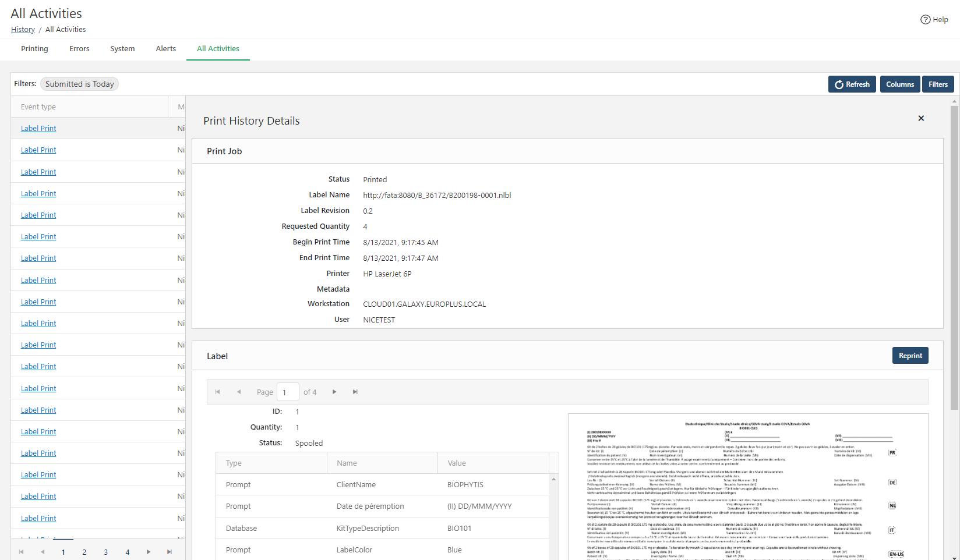Open the Alerts tab
Image resolution: width=960 pixels, height=560 pixels.
click(165, 49)
